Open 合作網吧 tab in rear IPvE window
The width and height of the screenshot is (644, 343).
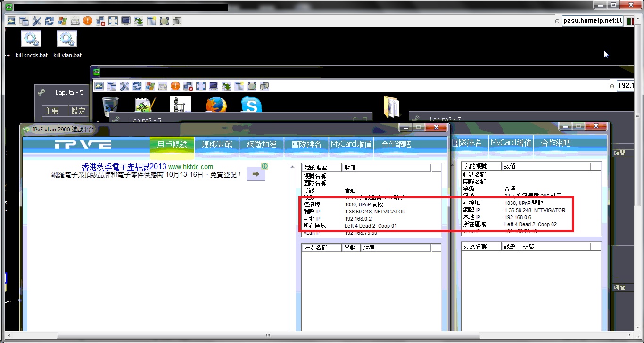(x=556, y=143)
